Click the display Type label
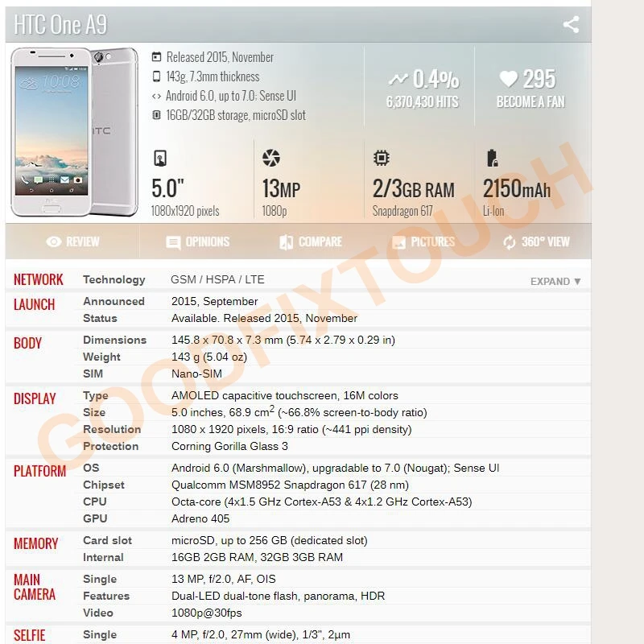644x644 pixels. 96,395
